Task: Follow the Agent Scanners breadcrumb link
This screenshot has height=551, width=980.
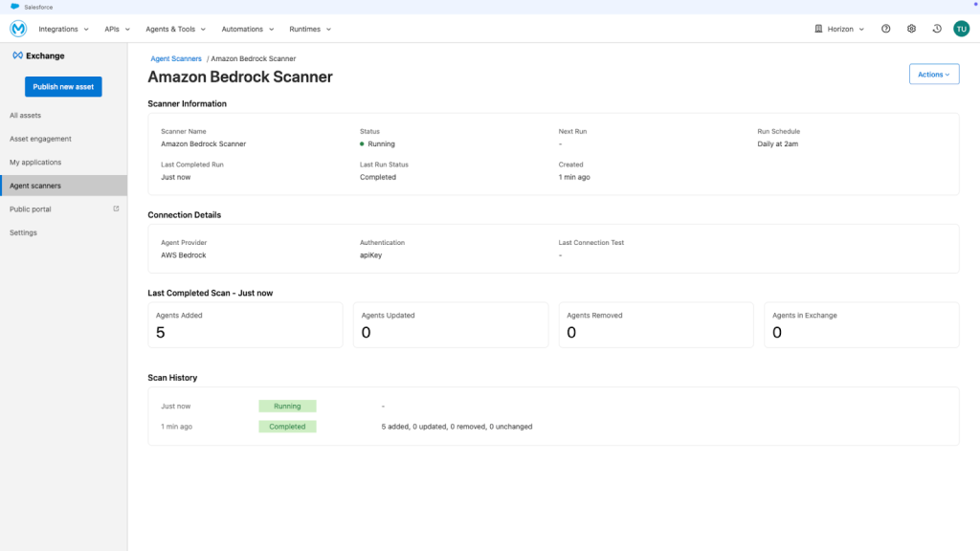Action: (x=175, y=58)
